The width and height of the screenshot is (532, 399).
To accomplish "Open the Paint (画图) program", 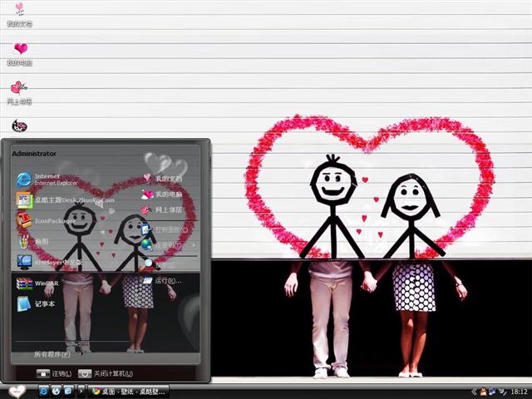I will (x=32, y=242).
